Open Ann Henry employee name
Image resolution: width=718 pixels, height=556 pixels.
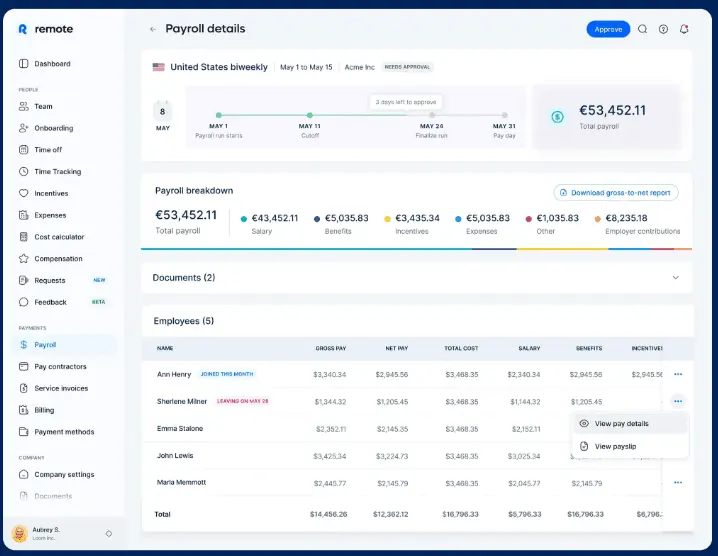(174, 374)
